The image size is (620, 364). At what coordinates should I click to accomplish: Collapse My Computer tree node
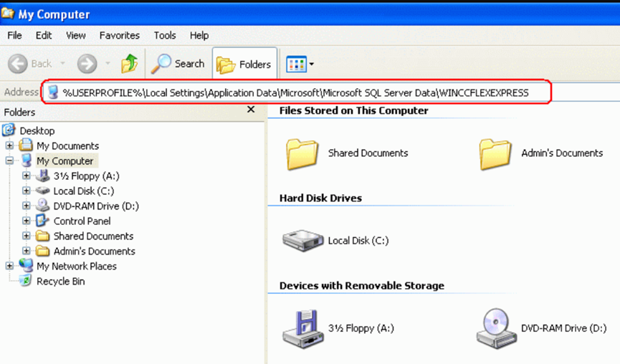[x=9, y=161]
